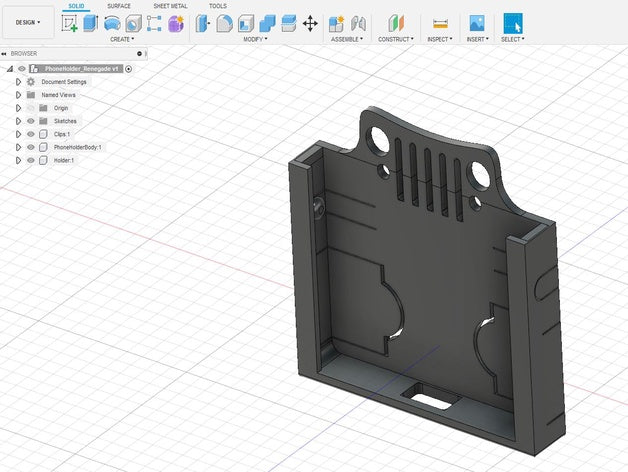Hide the Clips:1 component
This screenshot has height=472, width=628.
pos(31,134)
